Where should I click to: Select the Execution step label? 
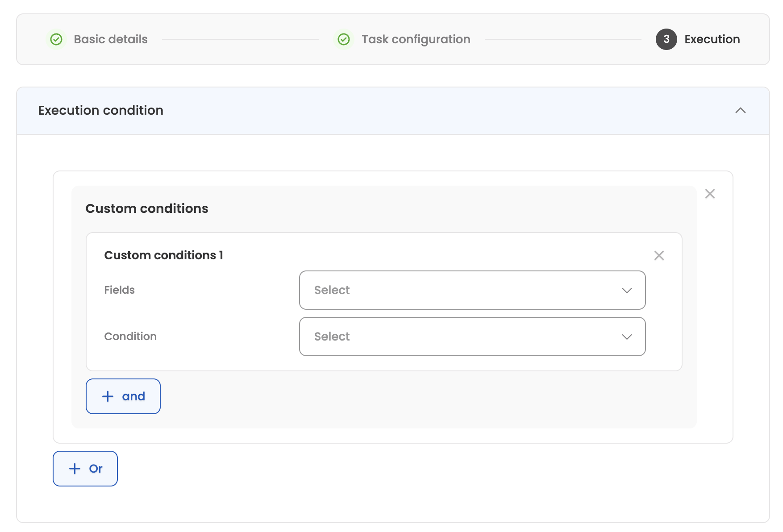tap(712, 39)
